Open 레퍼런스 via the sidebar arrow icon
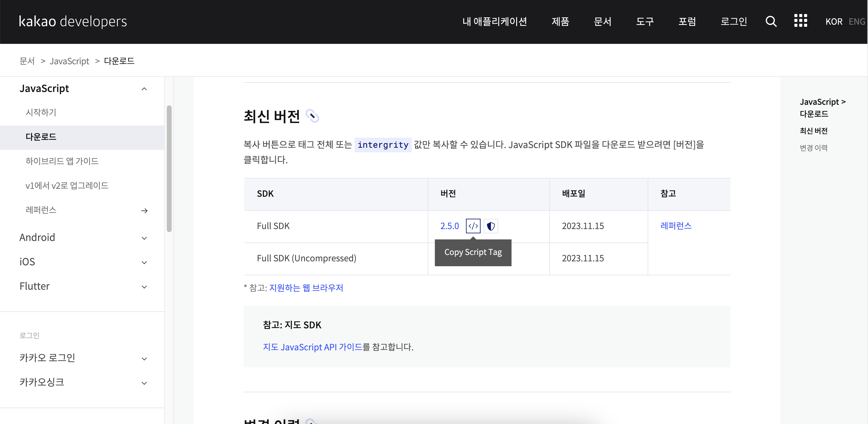Screen dimensions: 868x424 point(145,210)
